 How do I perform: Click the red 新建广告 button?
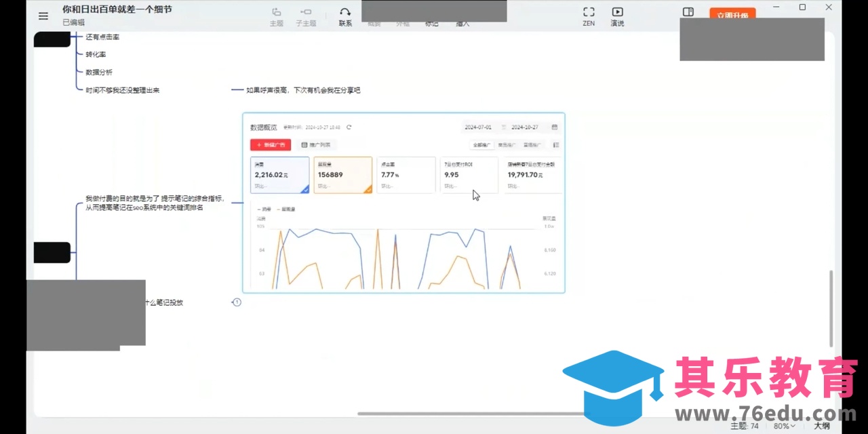click(x=271, y=145)
